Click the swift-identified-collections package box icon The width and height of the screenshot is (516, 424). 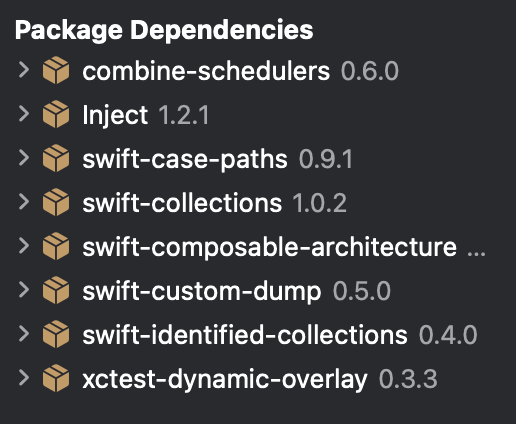56,334
